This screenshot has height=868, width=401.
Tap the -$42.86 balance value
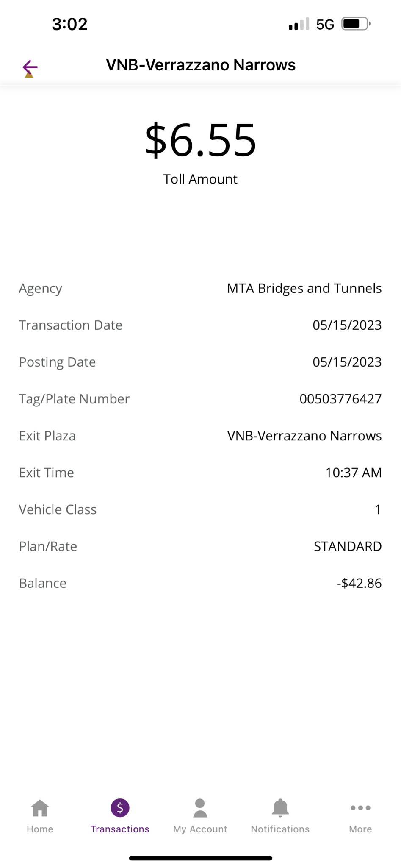(359, 583)
